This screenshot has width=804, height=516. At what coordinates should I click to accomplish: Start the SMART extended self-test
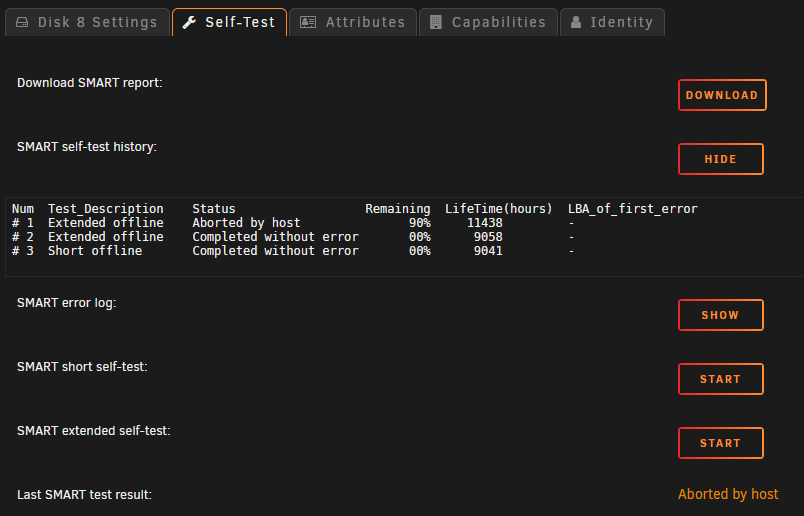pos(720,443)
